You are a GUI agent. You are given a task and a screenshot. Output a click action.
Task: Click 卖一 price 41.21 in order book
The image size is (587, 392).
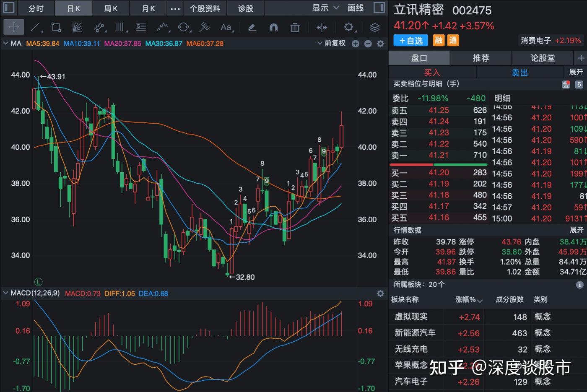439,155
